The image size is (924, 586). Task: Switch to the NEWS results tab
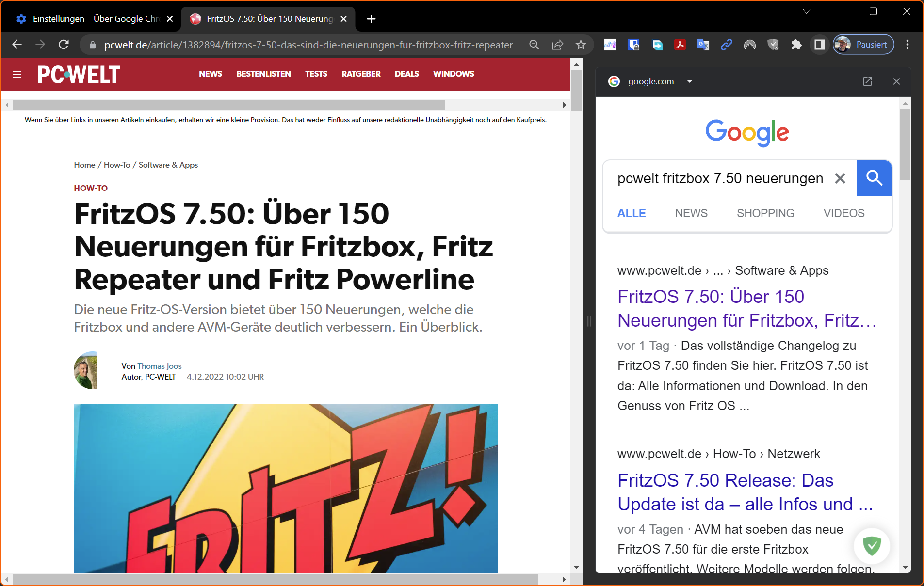click(691, 213)
